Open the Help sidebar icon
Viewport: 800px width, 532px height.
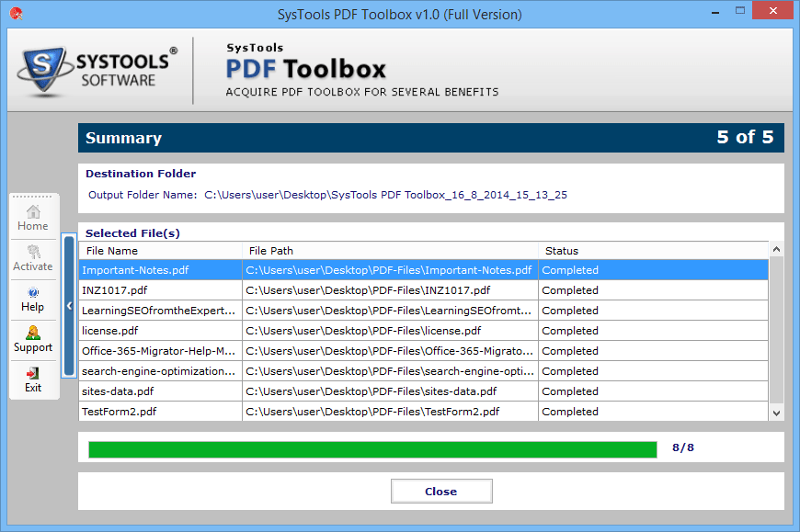(33, 300)
